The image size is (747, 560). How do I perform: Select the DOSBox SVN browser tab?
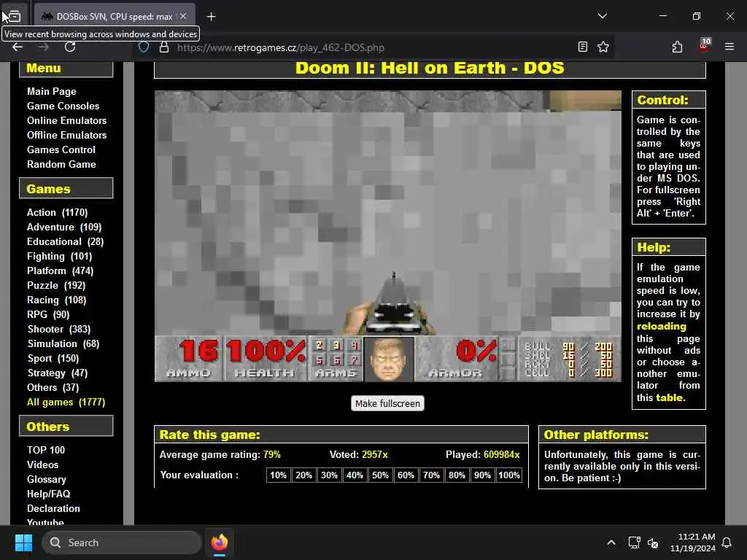click(x=115, y=16)
